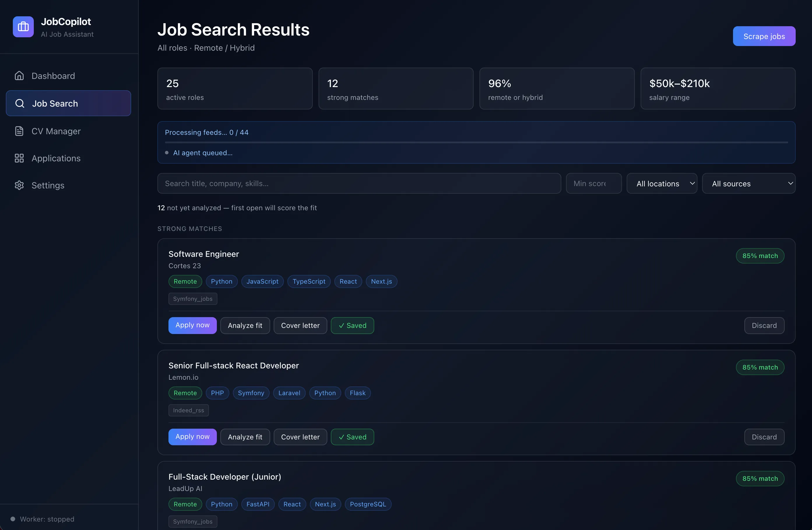Click the Job Search magnifier icon
The image size is (812, 530).
(20, 103)
